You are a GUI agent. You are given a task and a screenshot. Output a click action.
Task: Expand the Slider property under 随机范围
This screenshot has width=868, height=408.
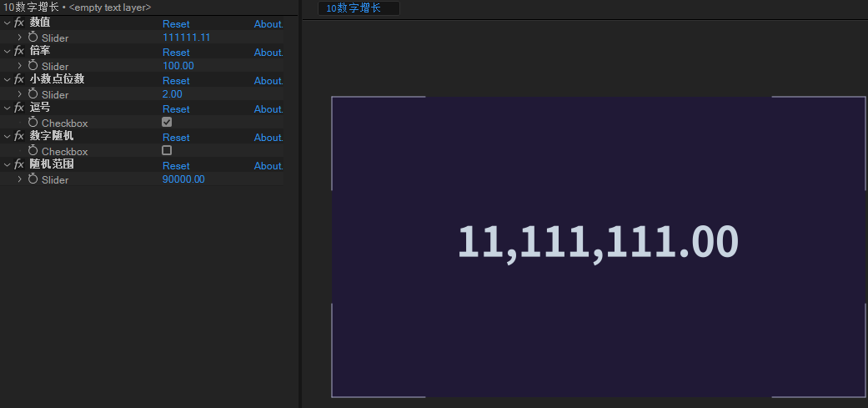[x=19, y=179]
